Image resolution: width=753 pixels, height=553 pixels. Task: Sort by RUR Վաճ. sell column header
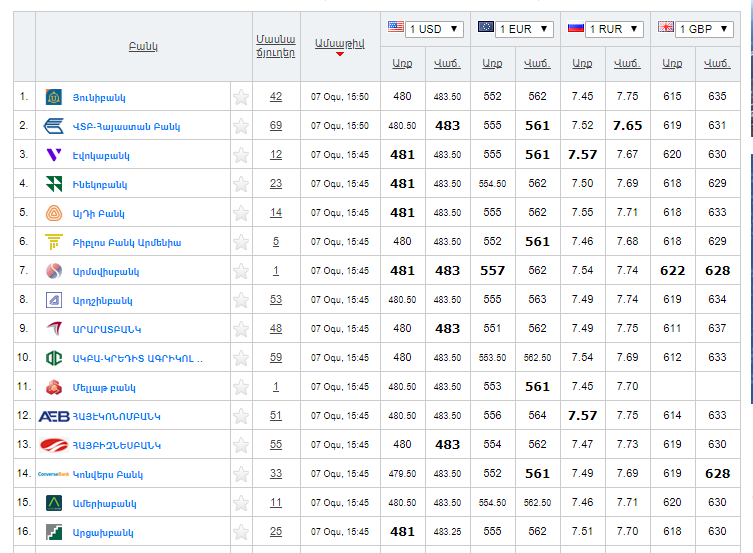click(627, 63)
